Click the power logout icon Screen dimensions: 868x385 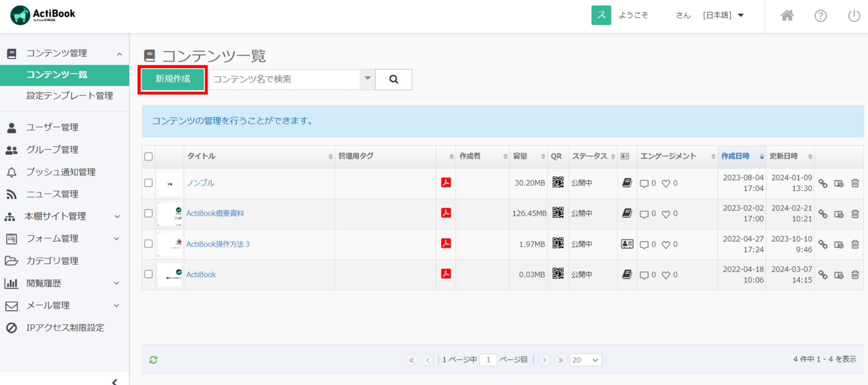coord(854,16)
